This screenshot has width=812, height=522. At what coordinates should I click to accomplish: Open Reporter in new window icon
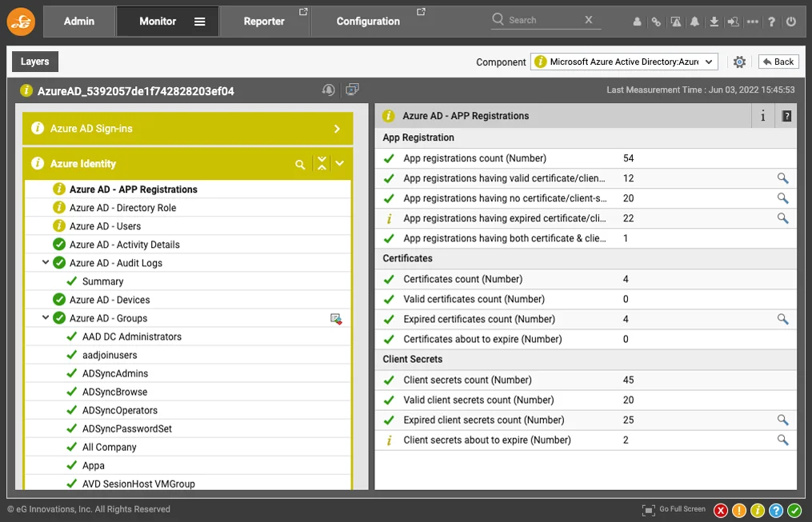tap(303, 12)
